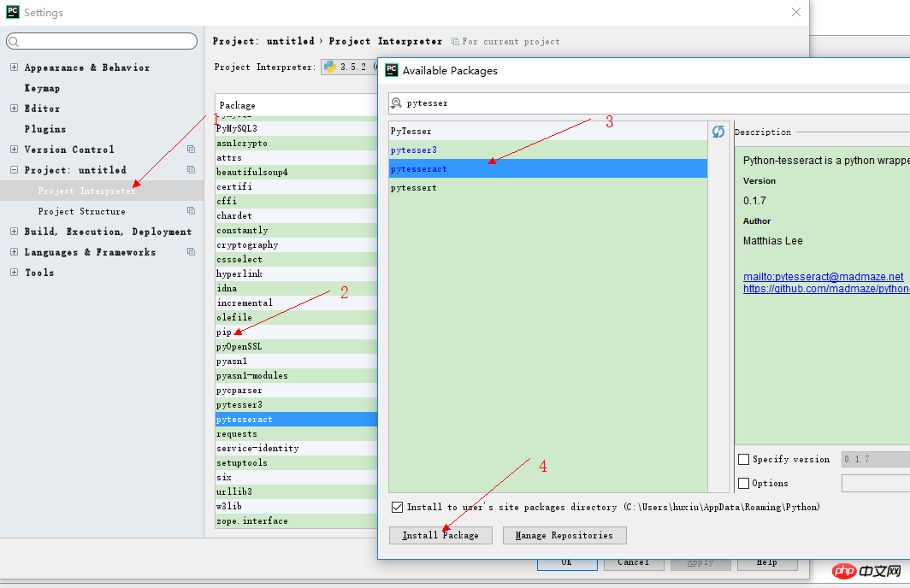This screenshot has height=588, width=910.
Task: Select the olefile package row
Action: tap(297, 317)
